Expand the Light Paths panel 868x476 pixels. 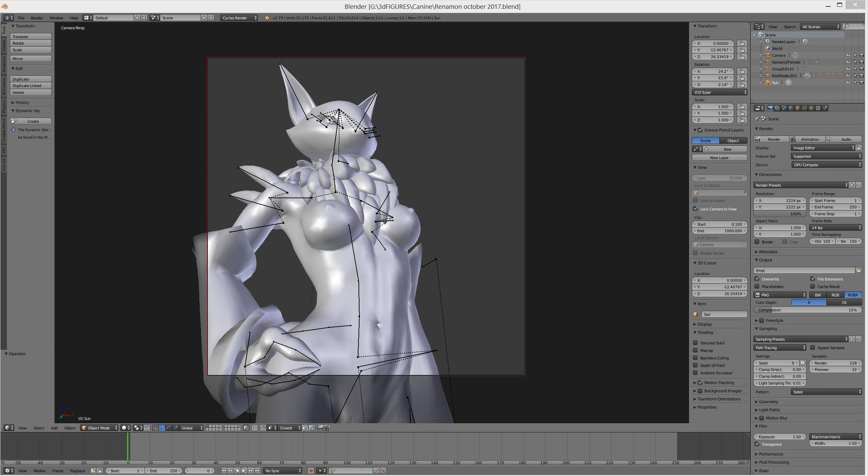click(x=769, y=410)
